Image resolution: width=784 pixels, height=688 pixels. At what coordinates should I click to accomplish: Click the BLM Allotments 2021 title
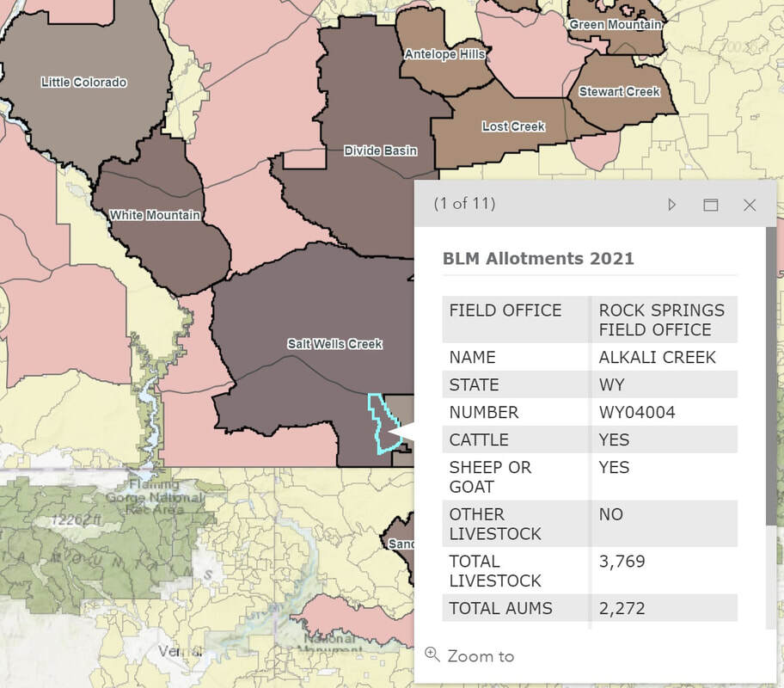[x=538, y=258]
